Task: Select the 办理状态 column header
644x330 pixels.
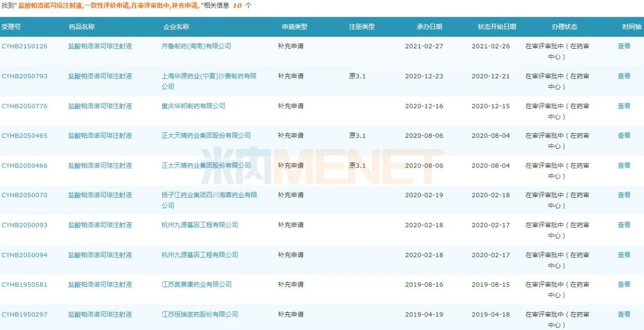Action: coord(565,27)
